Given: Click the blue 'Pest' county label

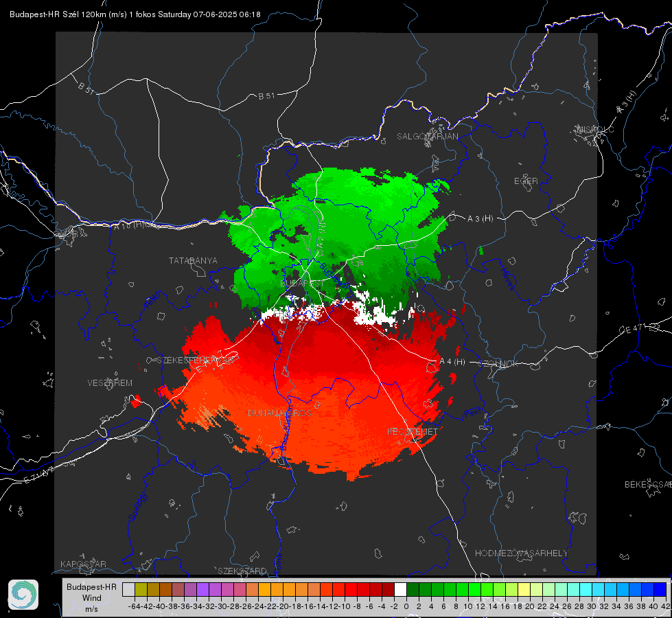Looking at the screenshot, I should tap(472, 414).
